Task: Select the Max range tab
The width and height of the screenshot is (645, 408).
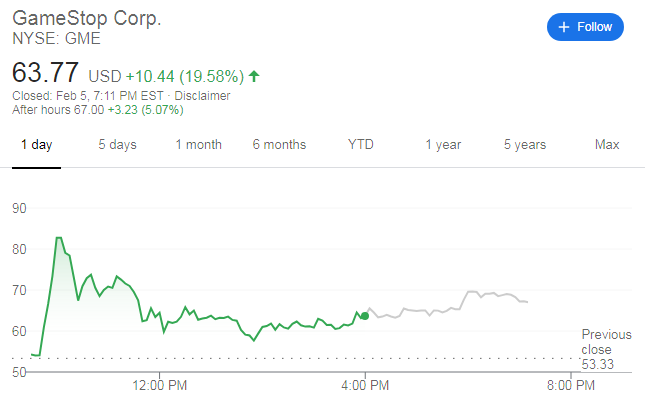Action: click(x=607, y=145)
